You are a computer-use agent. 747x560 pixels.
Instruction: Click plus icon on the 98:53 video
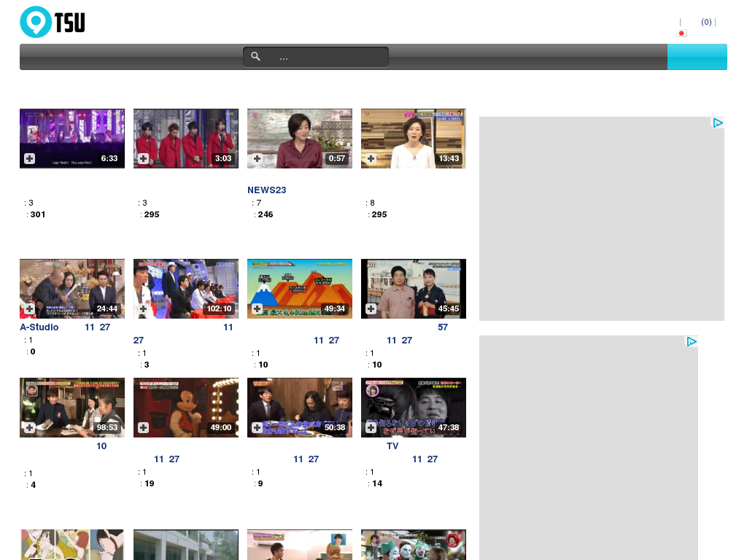[x=29, y=427]
